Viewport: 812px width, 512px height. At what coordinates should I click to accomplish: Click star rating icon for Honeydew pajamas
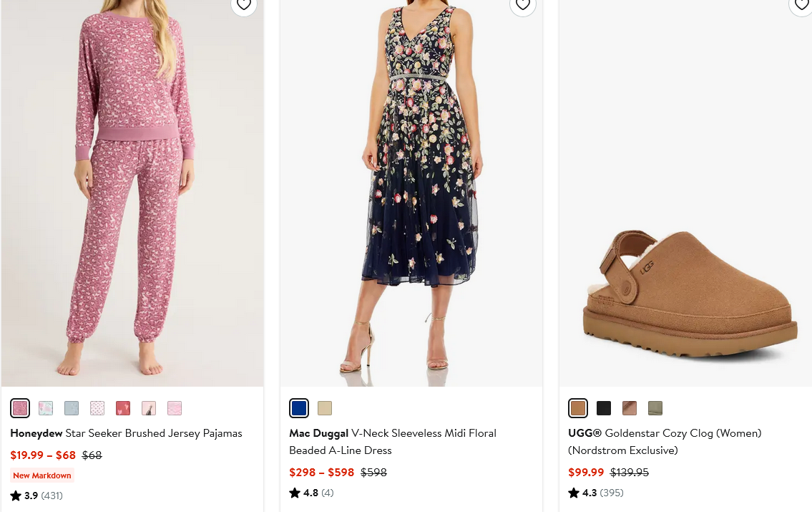click(x=16, y=496)
